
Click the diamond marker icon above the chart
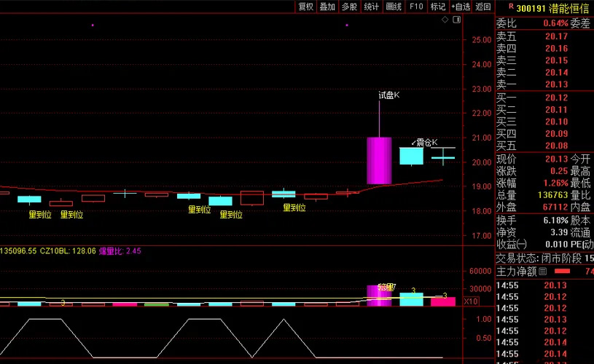click(x=445, y=20)
